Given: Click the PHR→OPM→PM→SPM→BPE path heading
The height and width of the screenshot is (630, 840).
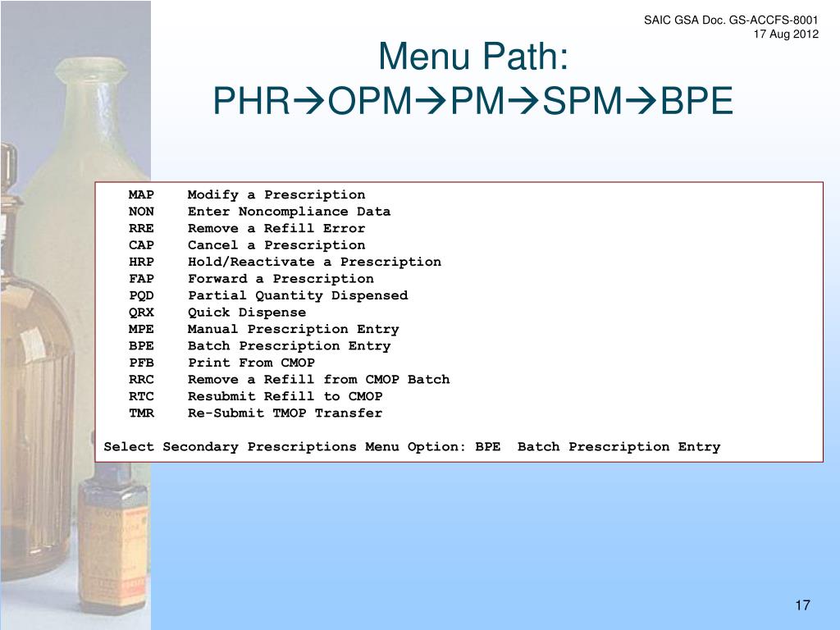Looking at the screenshot, I should [473, 101].
